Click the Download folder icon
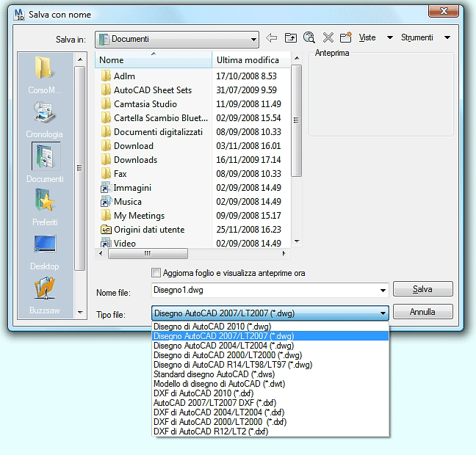476x455 pixels. click(x=106, y=145)
